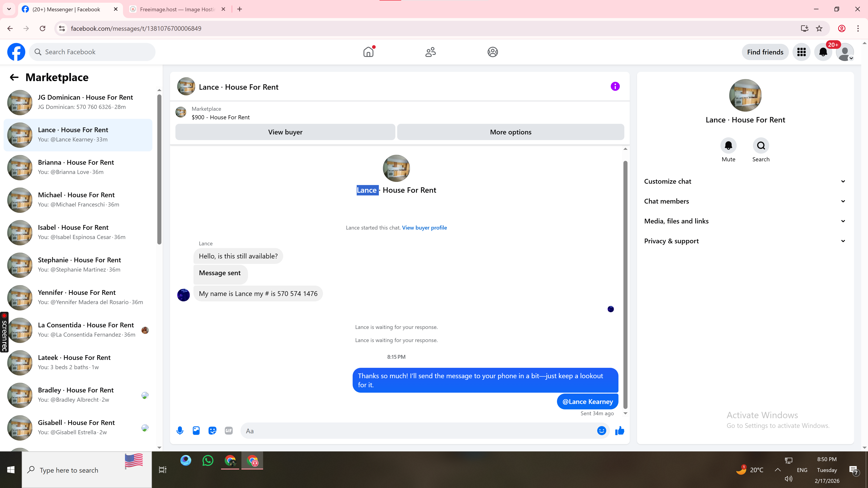This screenshot has height=488, width=868.
Task: Open the Facebook menu grid icon
Action: coord(801,52)
